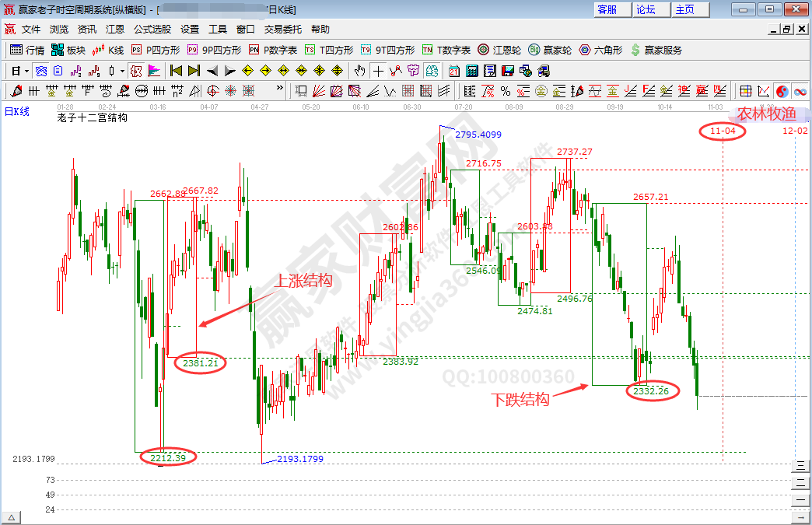Toggle the crosshair cursor mode
Viewport: 812px width, 525px height.
378,71
